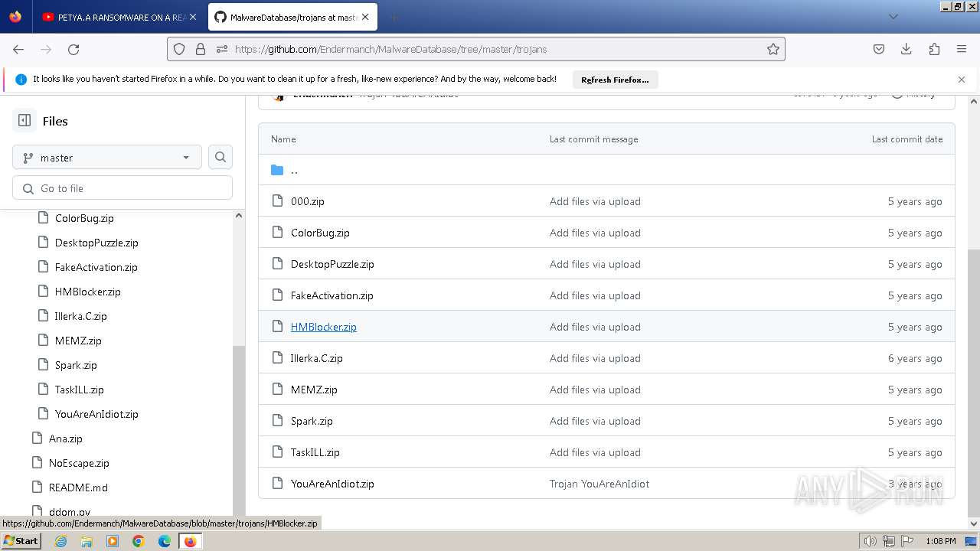Open YouAreAnIdiot.zip in file list
The image size is (980, 551).
click(332, 484)
